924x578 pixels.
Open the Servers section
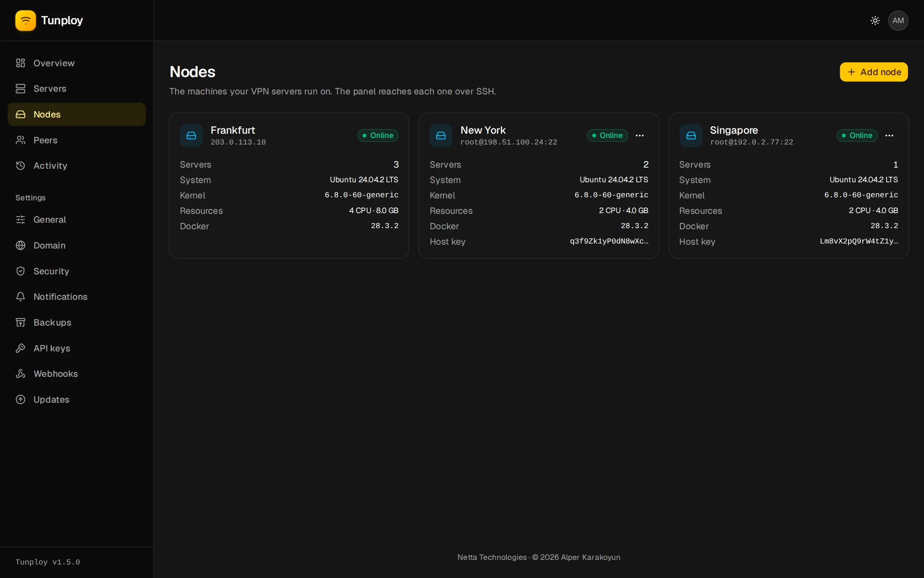[77, 89]
